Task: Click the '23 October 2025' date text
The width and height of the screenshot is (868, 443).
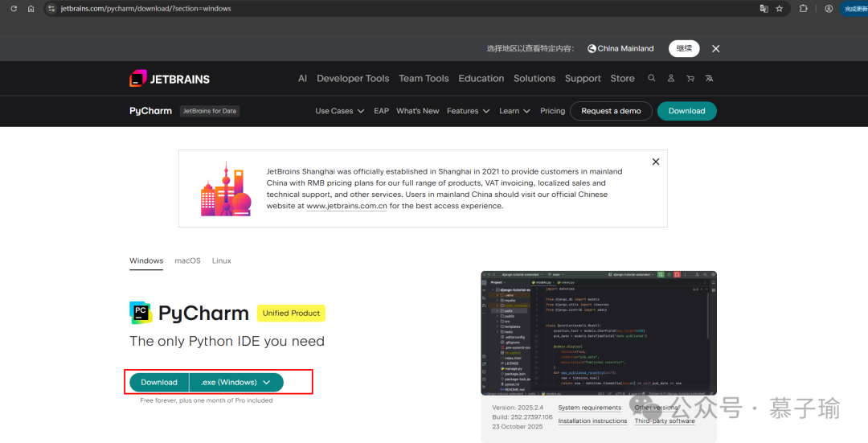Action: point(517,426)
